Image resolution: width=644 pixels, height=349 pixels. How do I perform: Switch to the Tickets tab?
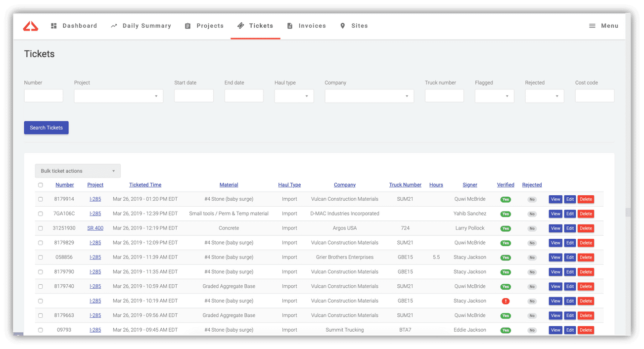coord(255,26)
